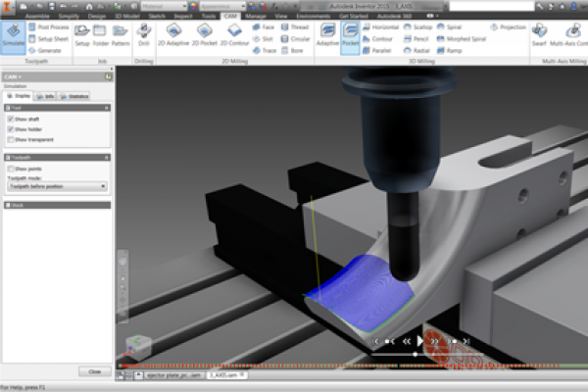The height and width of the screenshot is (392, 588).
Task: Open the Toolpath mode dropdown
Action: coord(57,185)
